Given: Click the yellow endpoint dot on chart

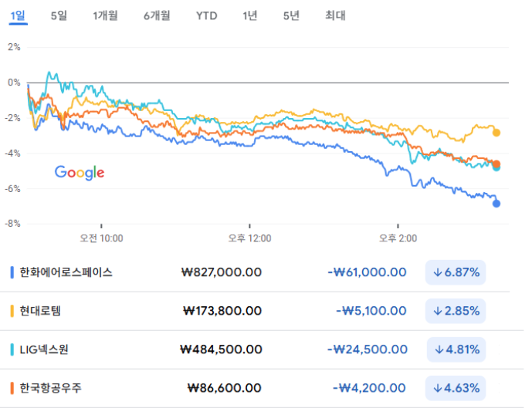Looking at the screenshot, I should tap(496, 133).
